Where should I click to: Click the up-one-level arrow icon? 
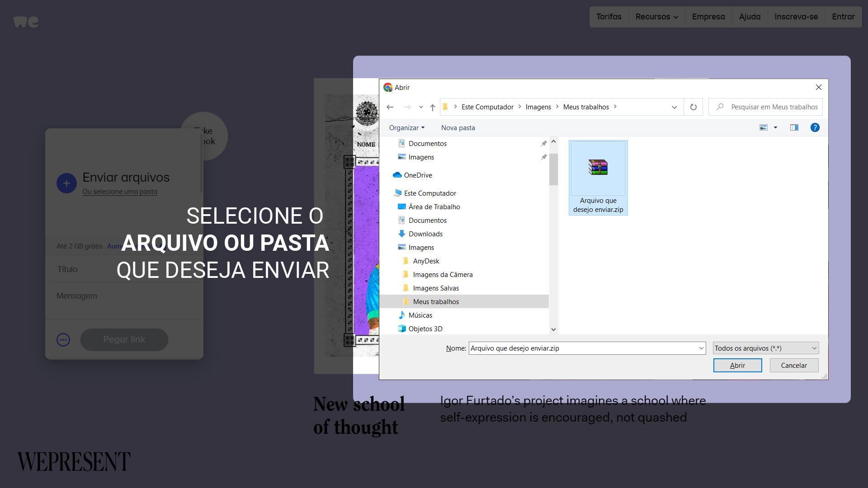[x=432, y=107]
